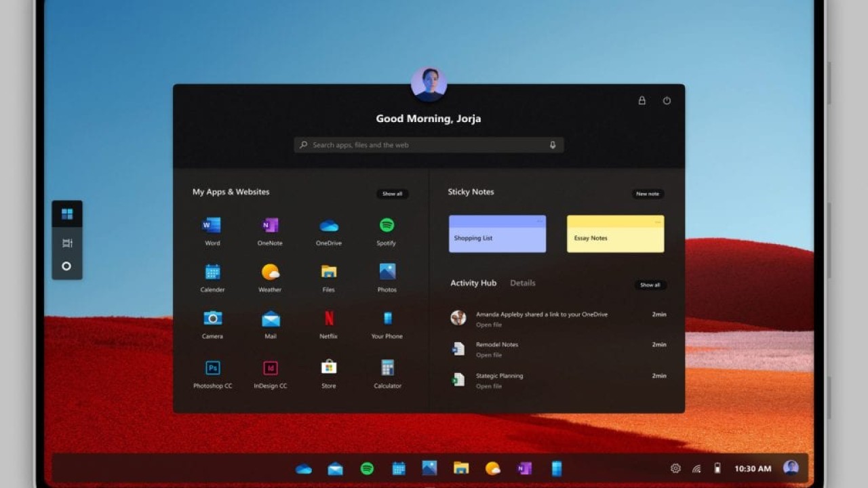The height and width of the screenshot is (488, 868).
Task: Open the Shopping List sticky note
Action: pos(497,235)
